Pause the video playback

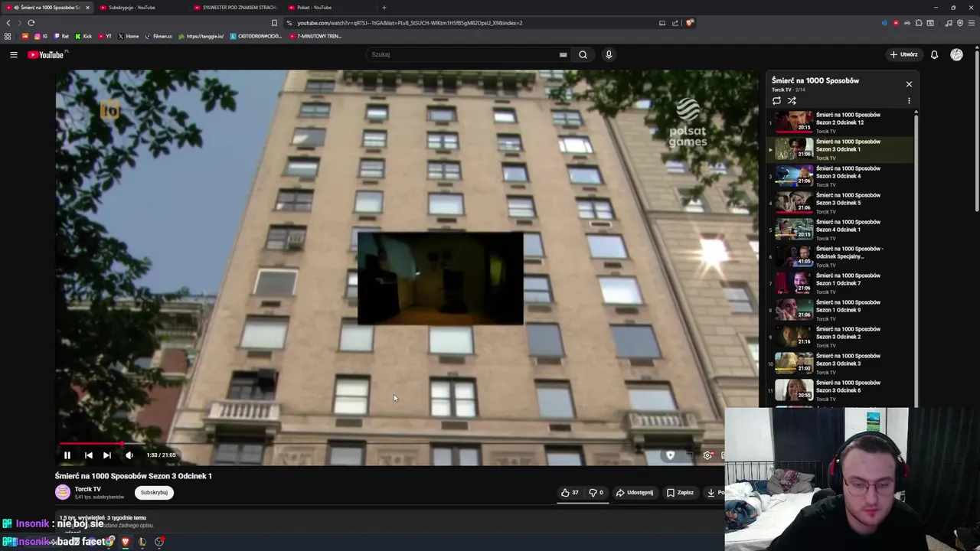click(x=67, y=455)
